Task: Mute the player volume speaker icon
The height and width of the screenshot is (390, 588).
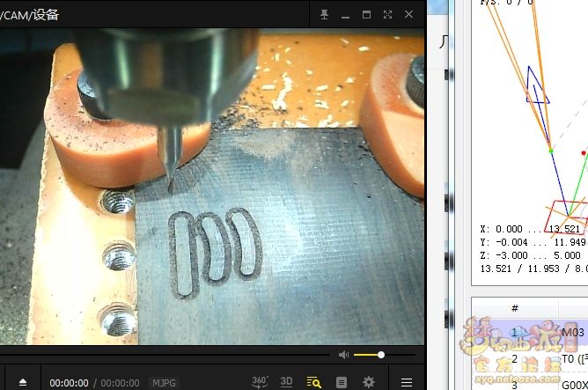Action: (x=343, y=355)
